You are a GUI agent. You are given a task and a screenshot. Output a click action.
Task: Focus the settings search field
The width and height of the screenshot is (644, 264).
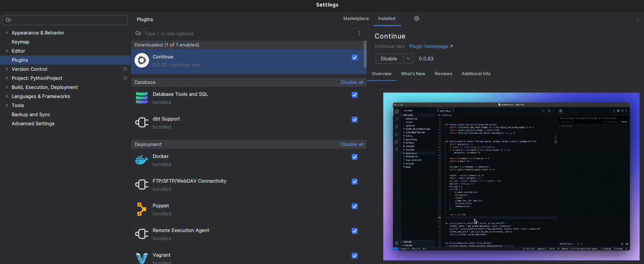click(69, 20)
